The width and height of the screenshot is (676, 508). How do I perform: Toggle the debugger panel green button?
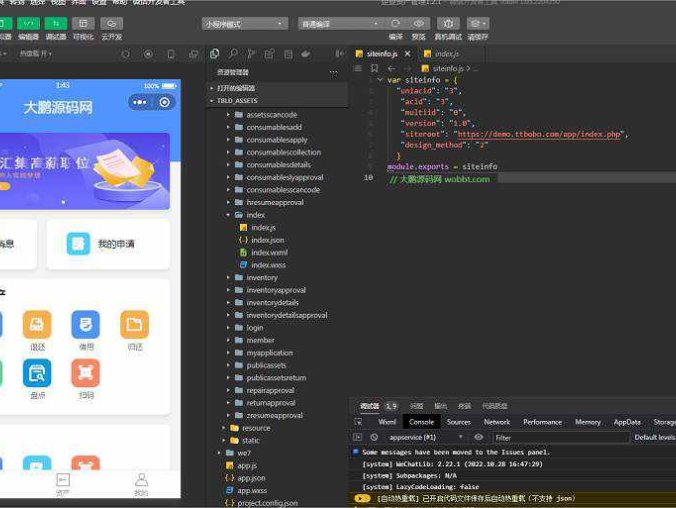point(56,23)
